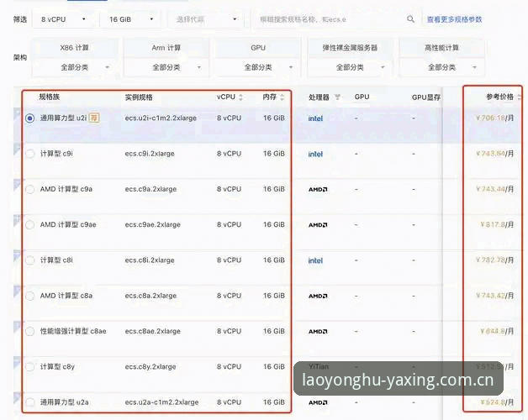Click the 参考价格 column header
The width and height of the screenshot is (528, 420).
499,97
